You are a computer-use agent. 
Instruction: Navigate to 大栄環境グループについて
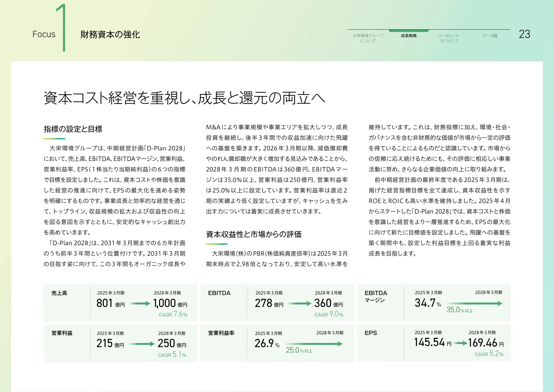pyautogui.click(x=368, y=38)
